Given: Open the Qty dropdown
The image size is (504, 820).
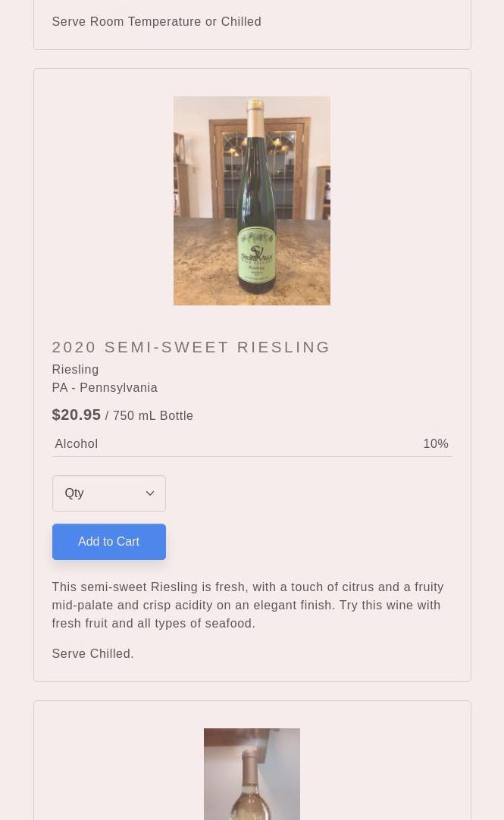Looking at the screenshot, I should 108,493.
